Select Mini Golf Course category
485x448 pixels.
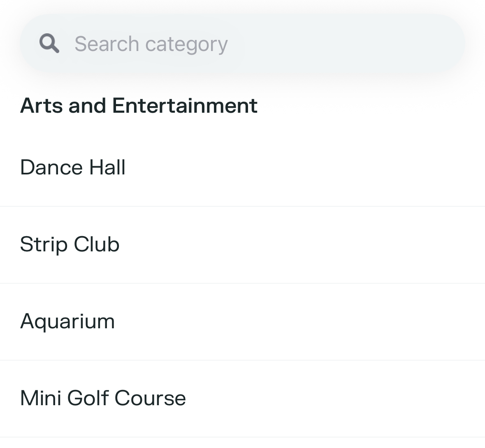coord(103,398)
